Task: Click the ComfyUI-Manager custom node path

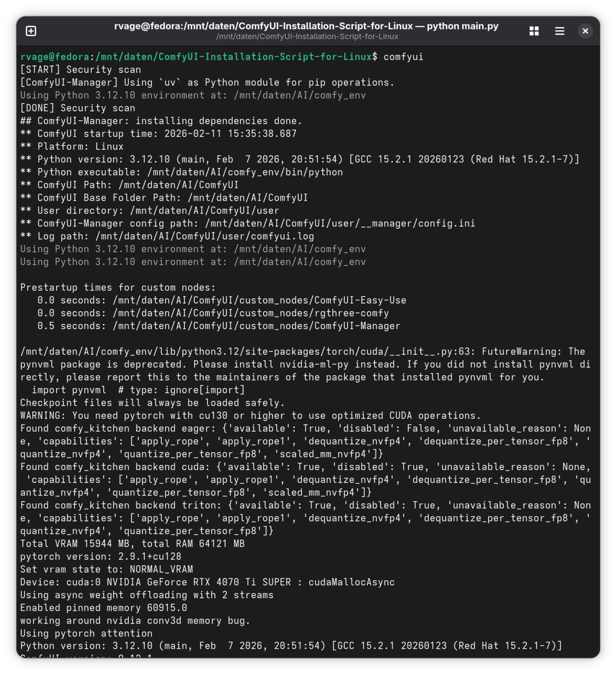Action: coord(256,326)
